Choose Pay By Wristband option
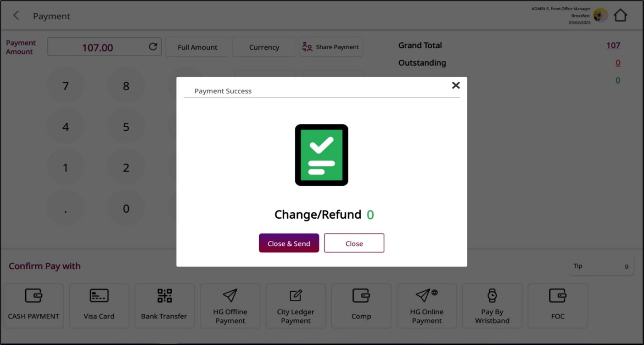Image resolution: width=644 pixels, height=345 pixels. (492, 305)
